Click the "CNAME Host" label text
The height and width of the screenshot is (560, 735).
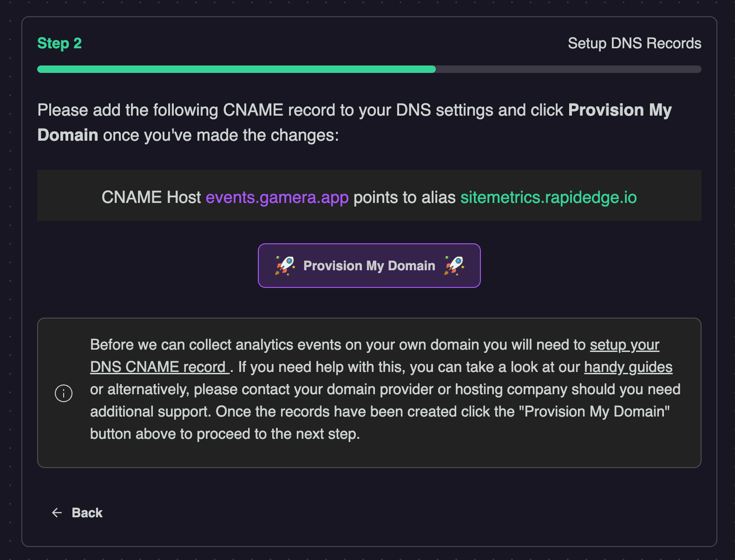pos(151,197)
